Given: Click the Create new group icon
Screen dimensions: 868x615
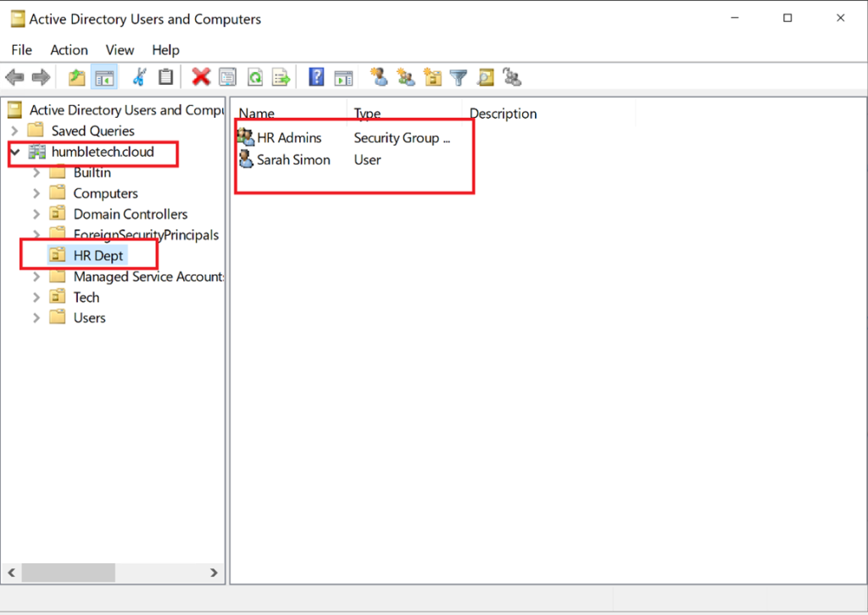Looking at the screenshot, I should tap(406, 77).
